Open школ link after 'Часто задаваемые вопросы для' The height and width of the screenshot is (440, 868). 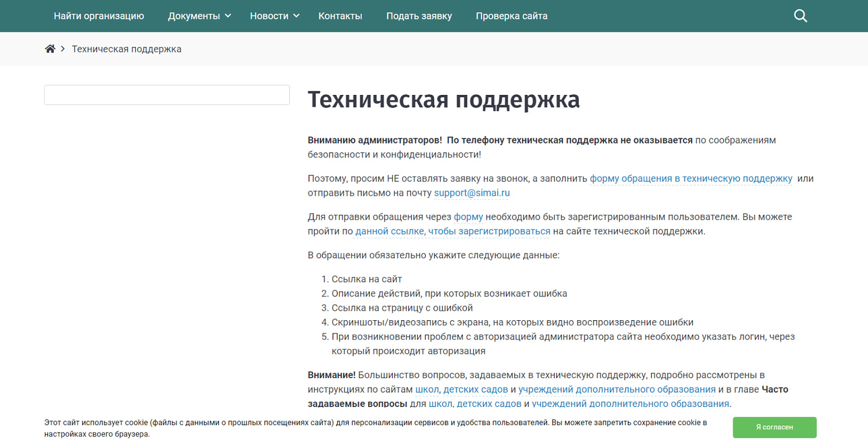pyautogui.click(x=440, y=404)
